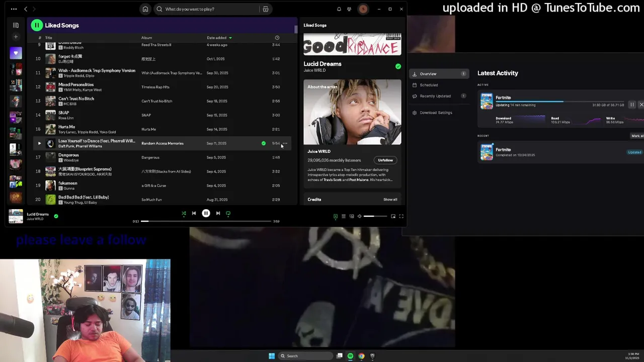Show all credits link

point(390,200)
